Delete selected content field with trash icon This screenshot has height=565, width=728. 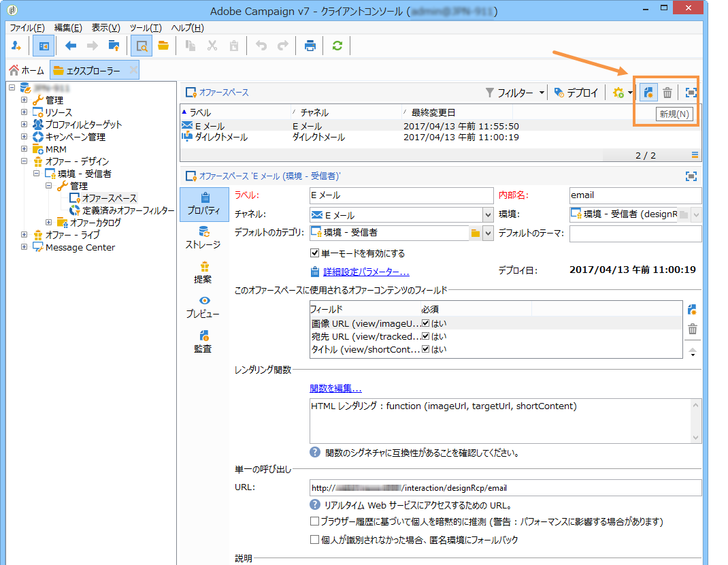click(x=692, y=329)
